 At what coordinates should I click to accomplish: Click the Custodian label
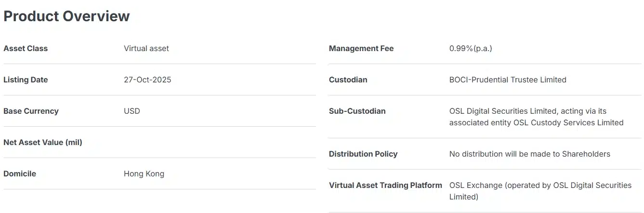click(348, 80)
